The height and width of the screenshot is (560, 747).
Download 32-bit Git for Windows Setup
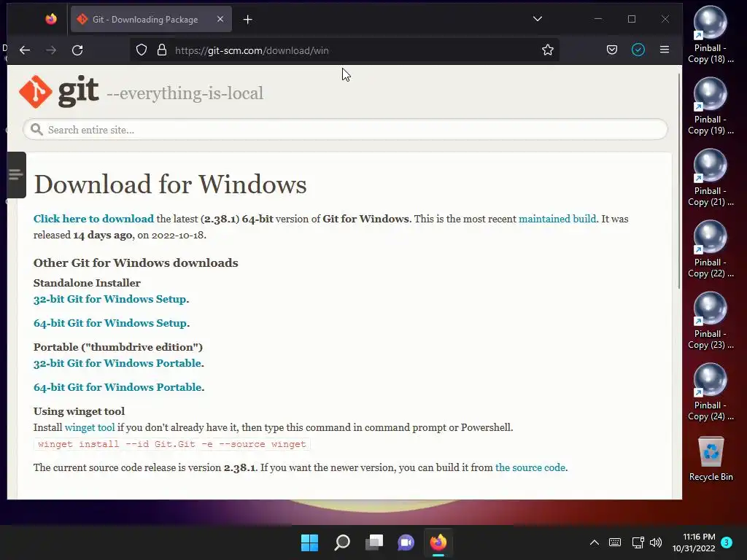[109, 299]
